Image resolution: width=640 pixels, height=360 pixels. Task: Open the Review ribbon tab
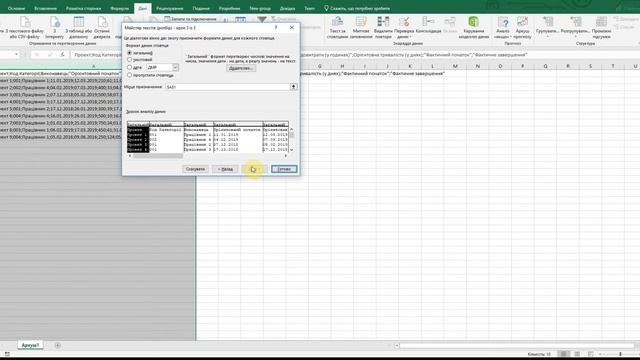pyautogui.click(x=169, y=8)
